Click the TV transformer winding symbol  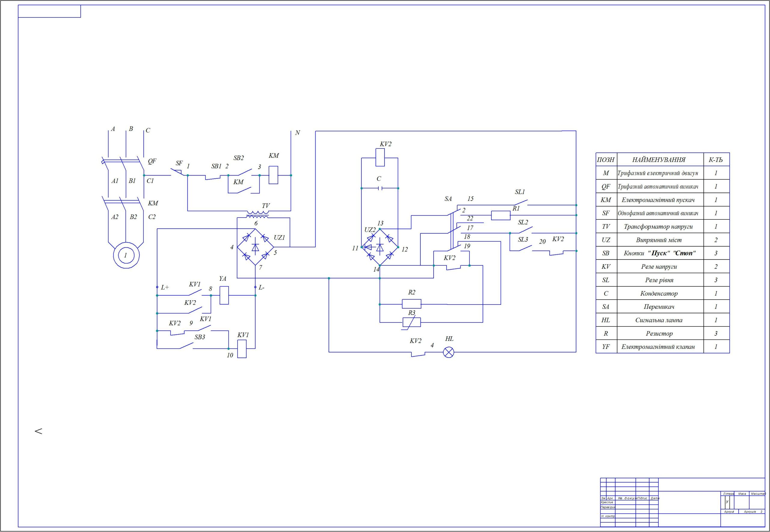pos(257,214)
